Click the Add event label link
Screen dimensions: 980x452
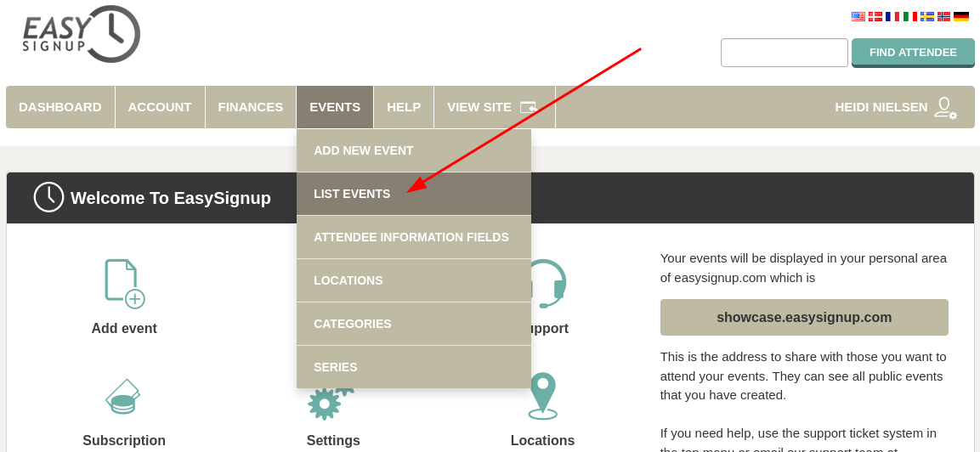coord(124,328)
